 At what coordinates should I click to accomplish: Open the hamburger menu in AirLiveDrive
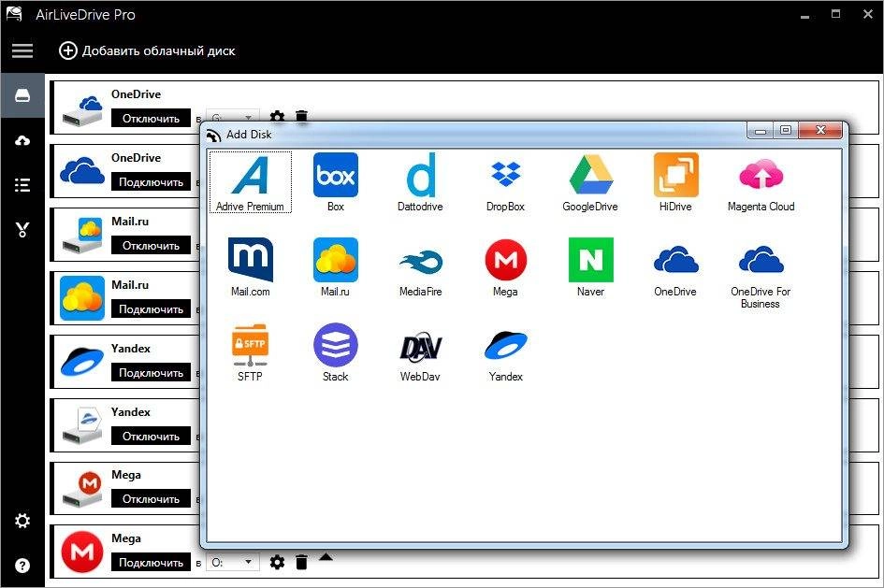pyautogui.click(x=22, y=50)
